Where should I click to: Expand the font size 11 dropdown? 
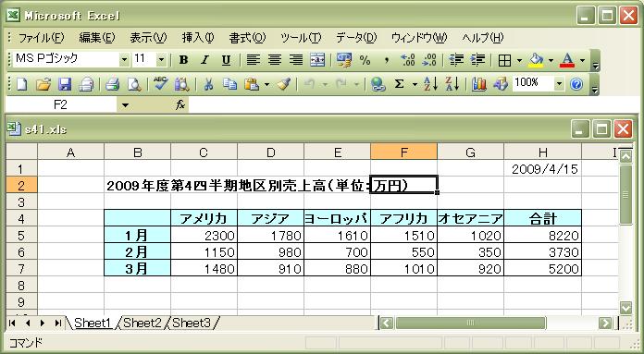coord(161,60)
